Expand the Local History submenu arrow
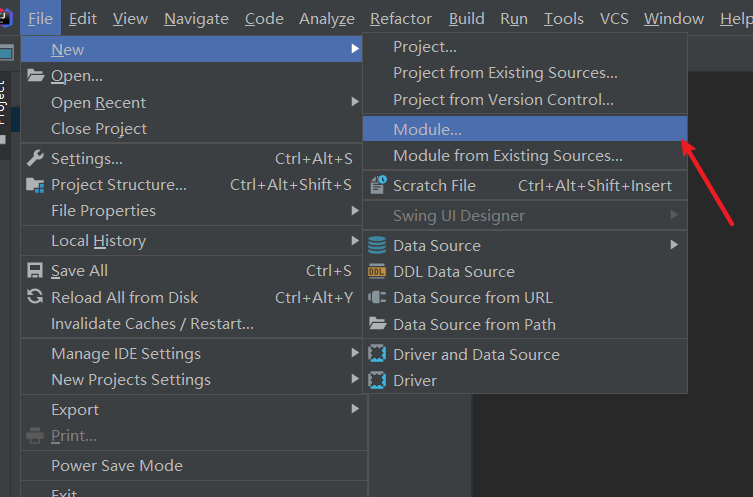Viewport: 753px width, 497px height. click(355, 241)
